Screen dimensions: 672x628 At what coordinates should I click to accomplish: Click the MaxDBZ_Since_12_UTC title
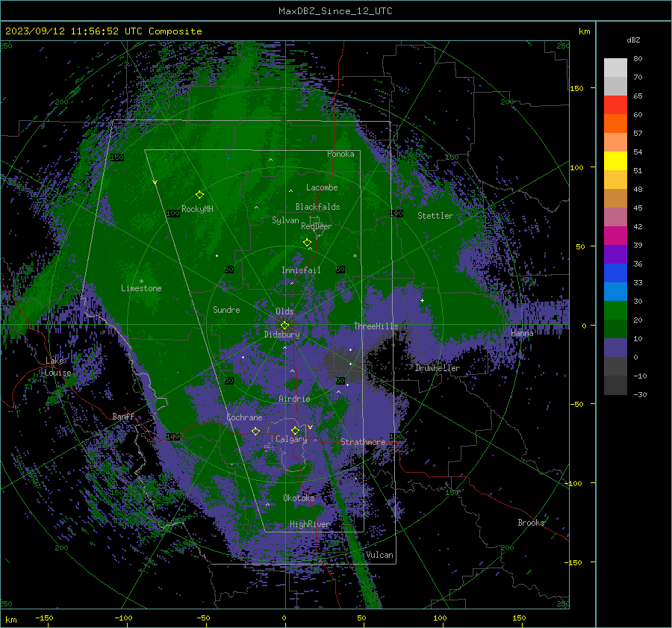point(335,11)
